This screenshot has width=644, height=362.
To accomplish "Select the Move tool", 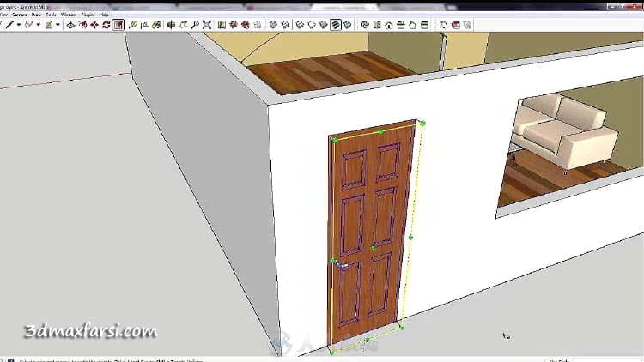I will pos(94,25).
